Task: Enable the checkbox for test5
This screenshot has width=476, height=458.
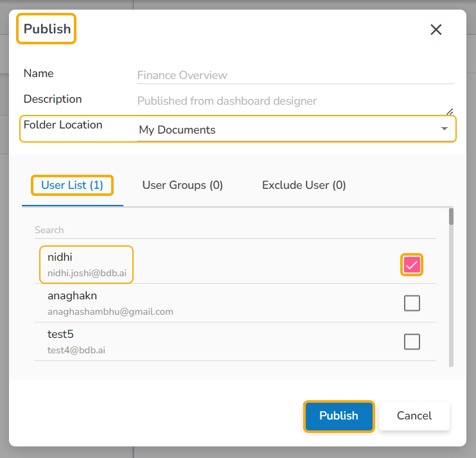Action: (412, 342)
